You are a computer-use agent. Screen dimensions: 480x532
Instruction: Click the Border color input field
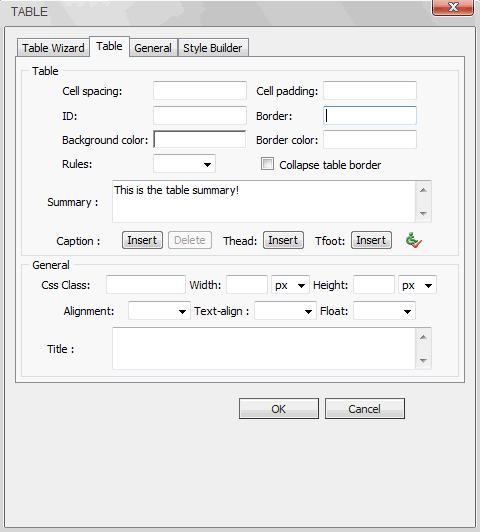tap(370, 139)
